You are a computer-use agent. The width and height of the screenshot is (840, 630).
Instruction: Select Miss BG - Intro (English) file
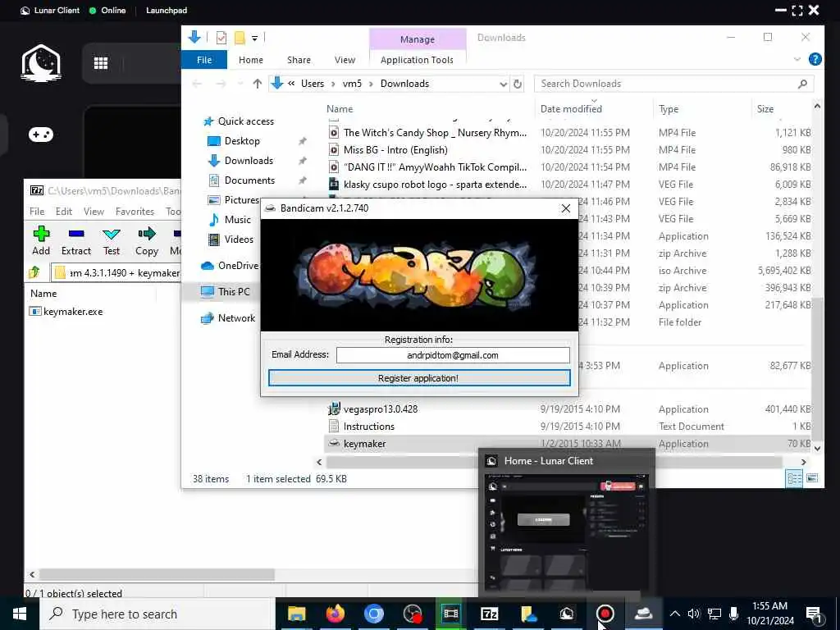pyautogui.click(x=395, y=150)
